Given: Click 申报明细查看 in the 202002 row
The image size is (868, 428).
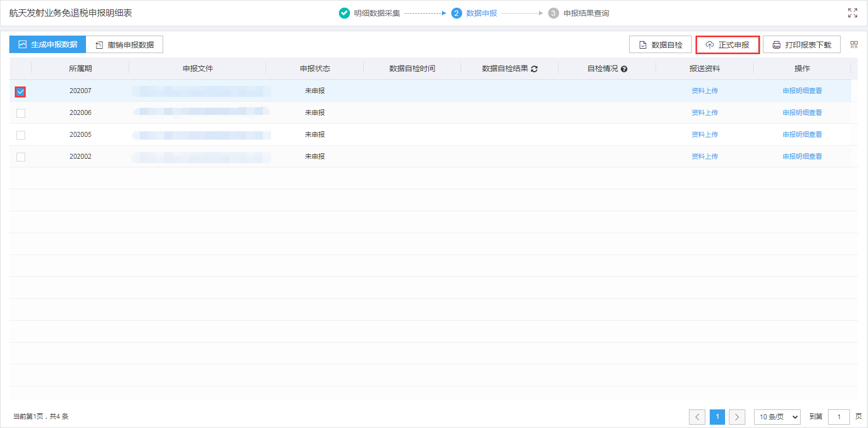Looking at the screenshot, I should tap(802, 157).
